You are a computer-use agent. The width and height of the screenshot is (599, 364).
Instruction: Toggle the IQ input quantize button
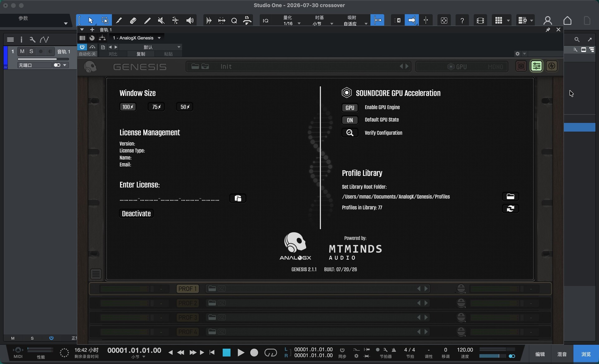(x=265, y=21)
